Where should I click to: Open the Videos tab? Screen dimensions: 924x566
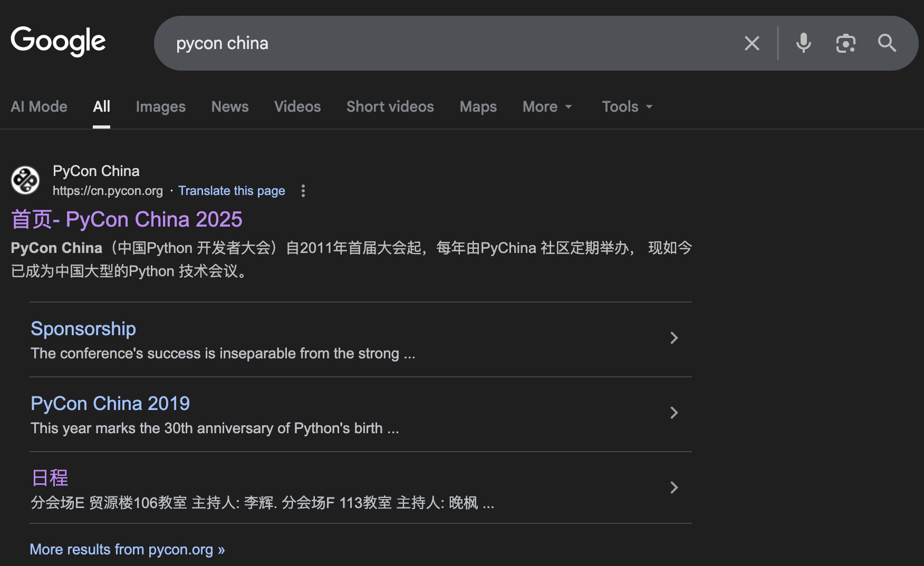(297, 107)
